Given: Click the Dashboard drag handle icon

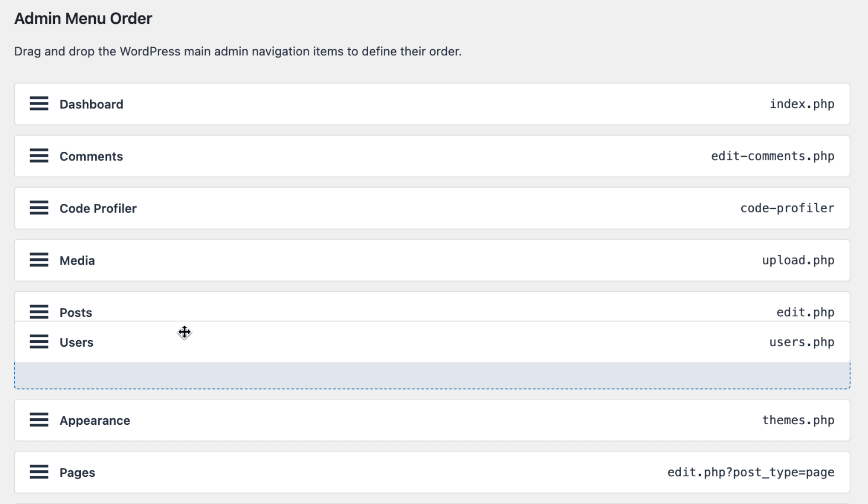Looking at the screenshot, I should pos(39,104).
